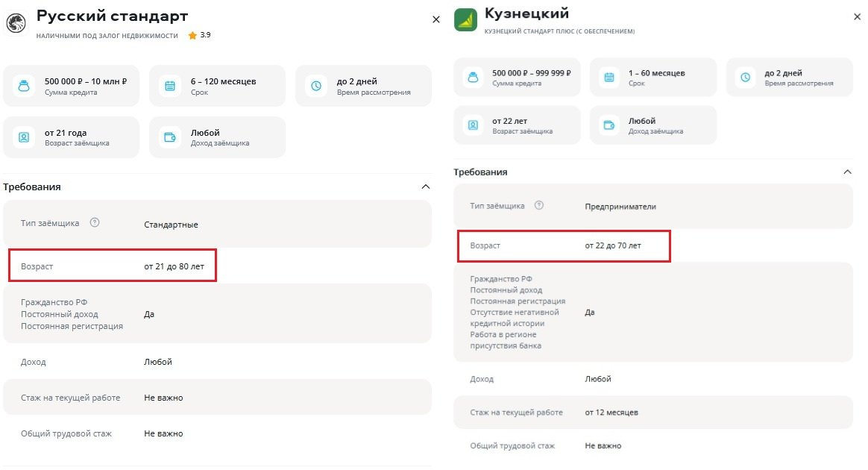
Task: Click the money bag icon for 500 000 ₽ – 10 млн ₽
Action: pos(24,86)
